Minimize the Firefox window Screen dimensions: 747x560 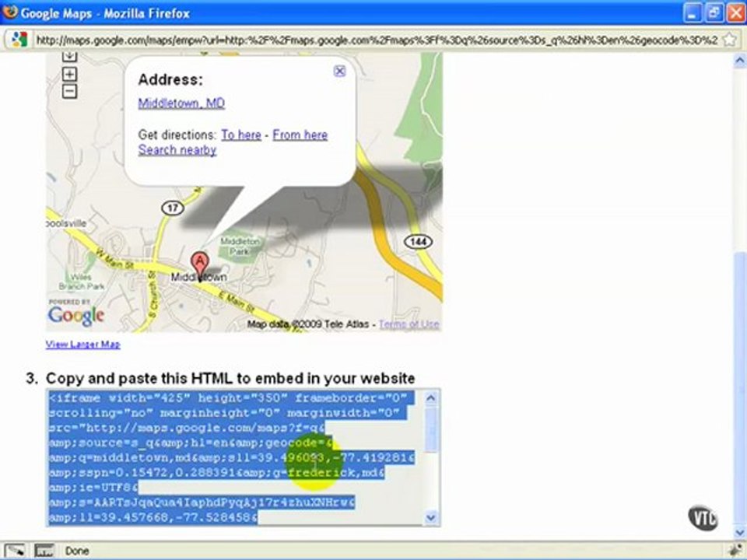coord(692,12)
